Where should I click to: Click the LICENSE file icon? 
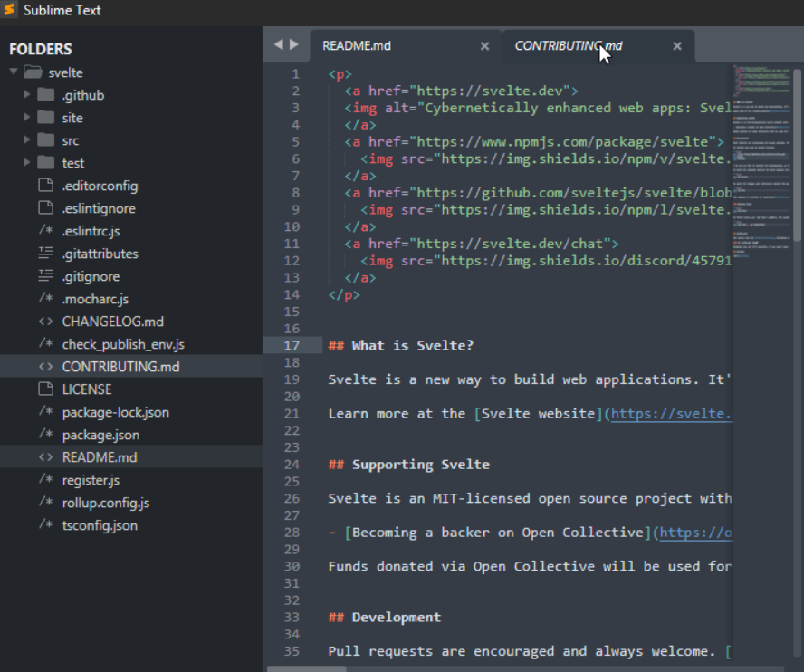[x=45, y=389]
